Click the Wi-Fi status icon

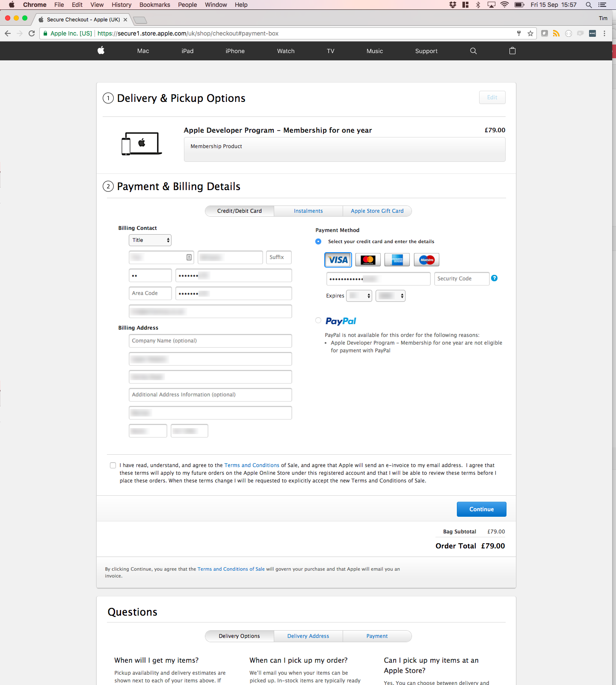point(504,5)
